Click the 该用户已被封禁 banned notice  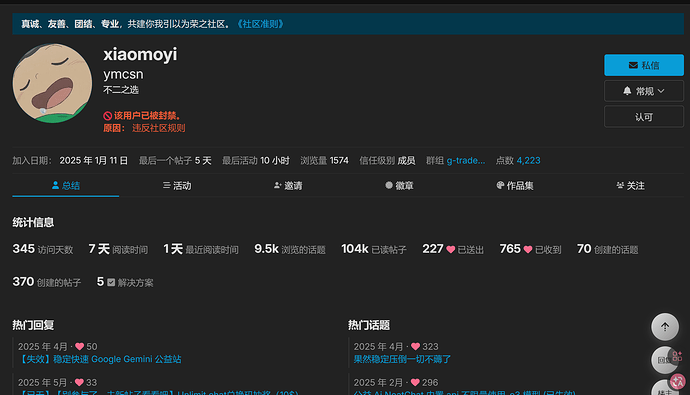tap(142, 116)
